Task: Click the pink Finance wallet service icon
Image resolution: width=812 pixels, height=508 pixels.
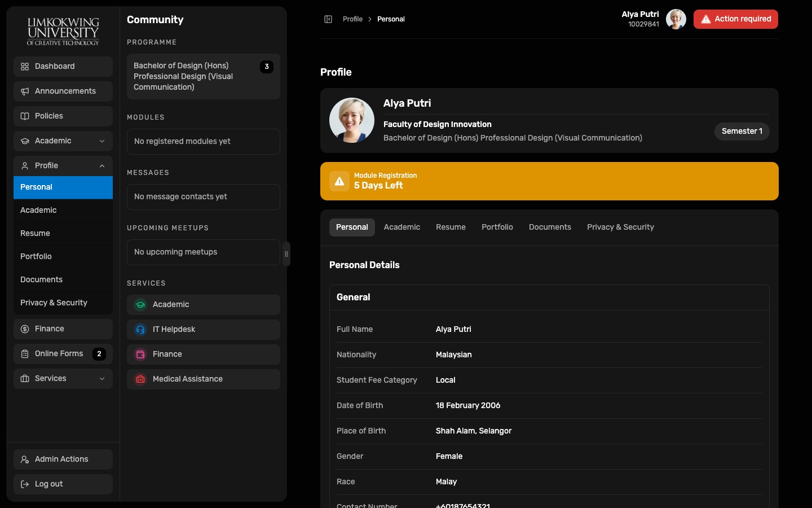Action: coord(140,354)
